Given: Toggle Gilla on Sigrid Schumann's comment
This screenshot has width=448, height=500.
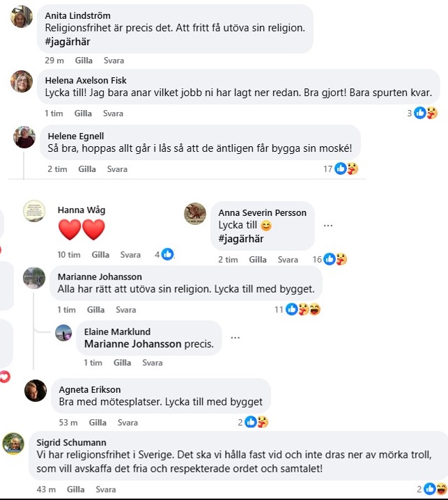Looking at the screenshot, I should coord(75,490).
